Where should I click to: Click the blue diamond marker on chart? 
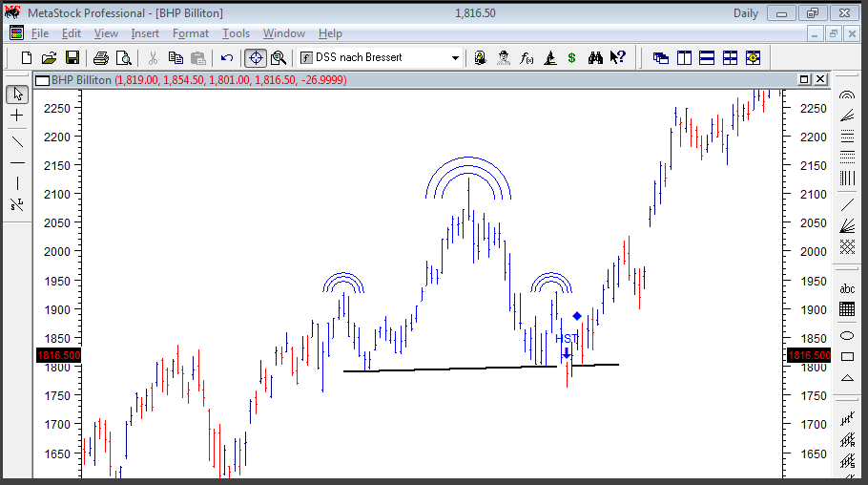tap(577, 316)
